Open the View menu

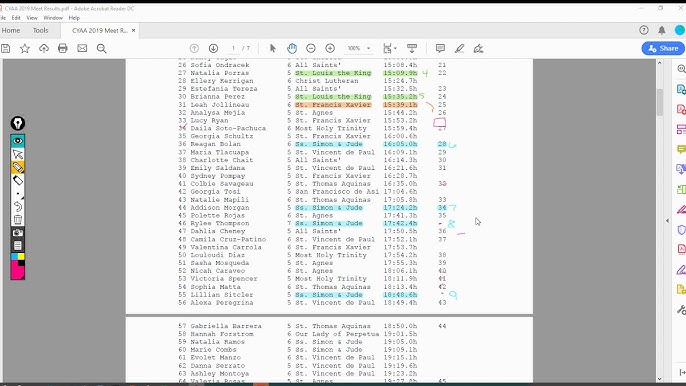32,18
